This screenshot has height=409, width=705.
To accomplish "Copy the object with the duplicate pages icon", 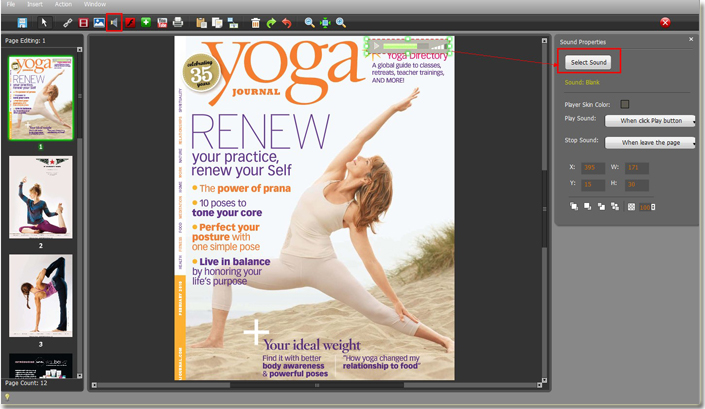I will point(217,22).
